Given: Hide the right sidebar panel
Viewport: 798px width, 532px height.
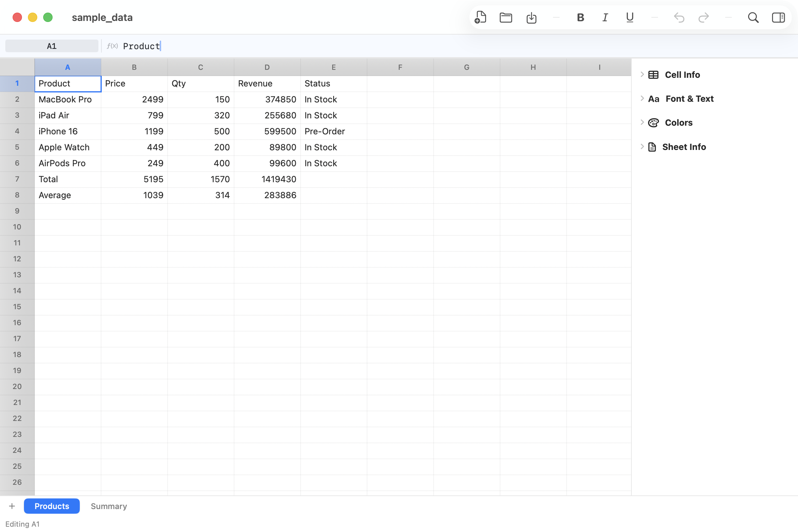Looking at the screenshot, I should (x=778, y=17).
